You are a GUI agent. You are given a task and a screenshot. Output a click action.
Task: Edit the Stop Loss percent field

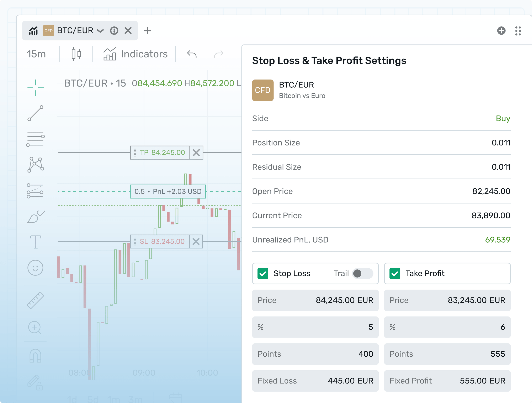coord(315,327)
